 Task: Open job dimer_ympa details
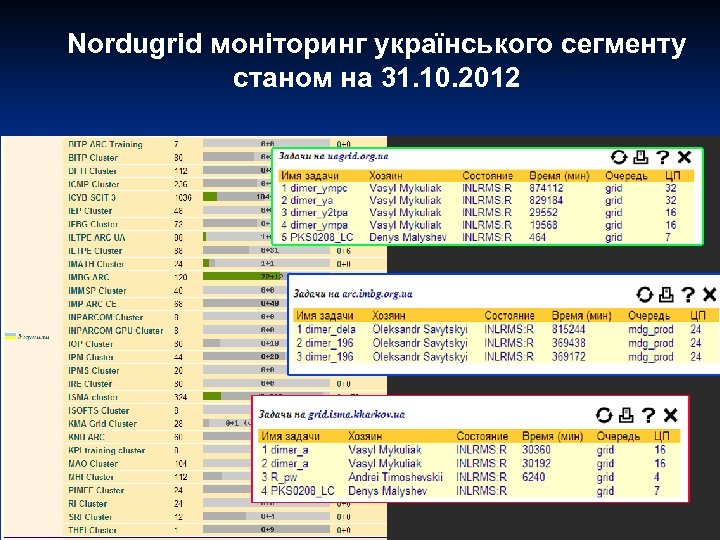[319, 225]
